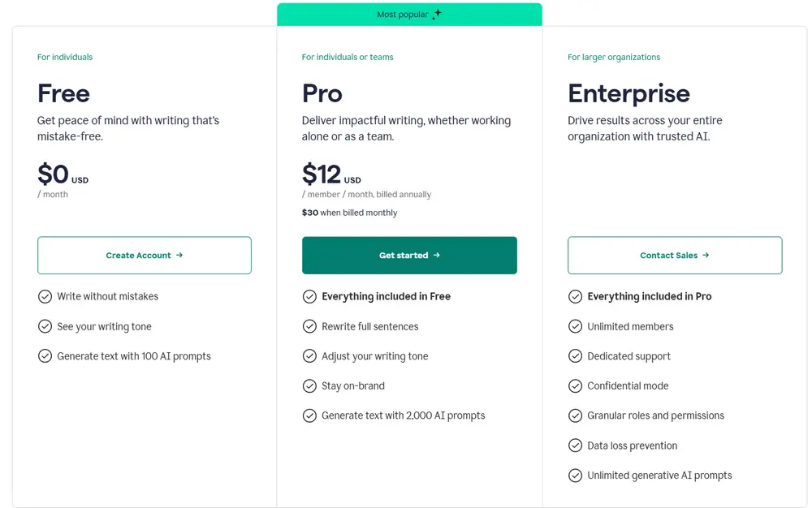This screenshot has height=508, width=812.
Task: Select the Most popular banner above Pro
Action: [409, 13]
